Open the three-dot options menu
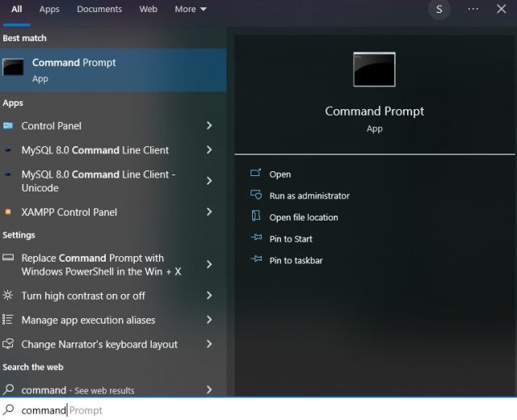 click(473, 9)
